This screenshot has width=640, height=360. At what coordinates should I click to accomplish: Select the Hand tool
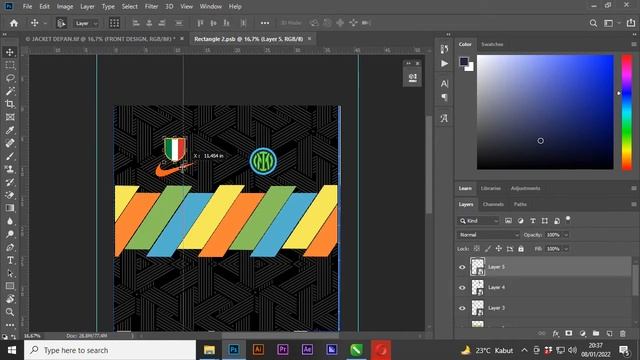tap(10, 299)
